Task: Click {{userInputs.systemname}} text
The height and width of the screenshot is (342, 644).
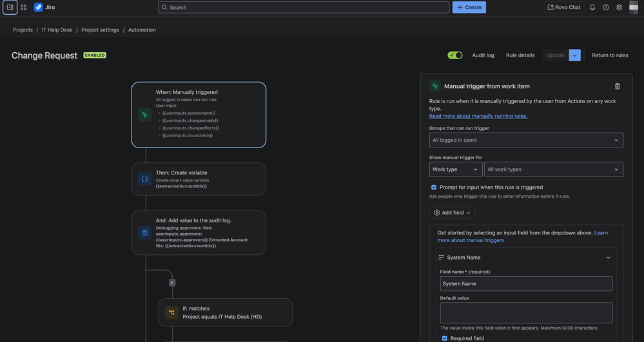Action: [x=189, y=113]
